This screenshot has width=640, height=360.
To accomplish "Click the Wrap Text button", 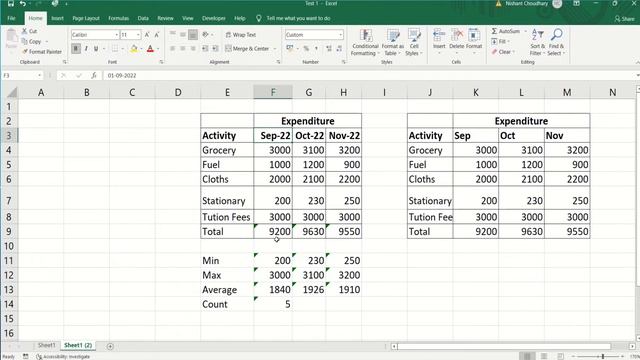I will pyautogui.click(x=241, y=35).
